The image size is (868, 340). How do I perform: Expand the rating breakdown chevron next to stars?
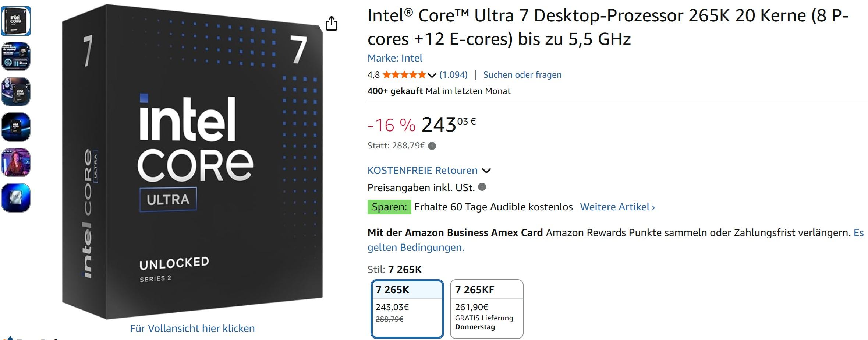[432, 76]
